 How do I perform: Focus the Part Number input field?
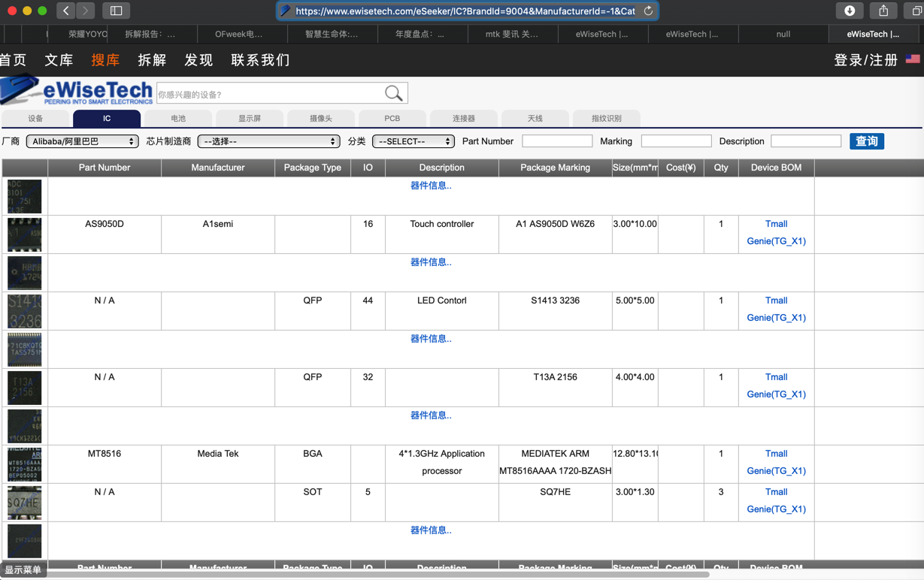coord(557,141)
